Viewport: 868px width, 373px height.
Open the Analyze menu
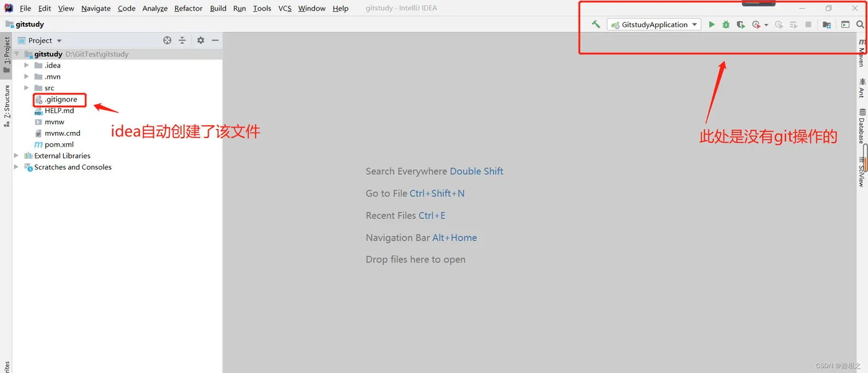coord(155,8)
